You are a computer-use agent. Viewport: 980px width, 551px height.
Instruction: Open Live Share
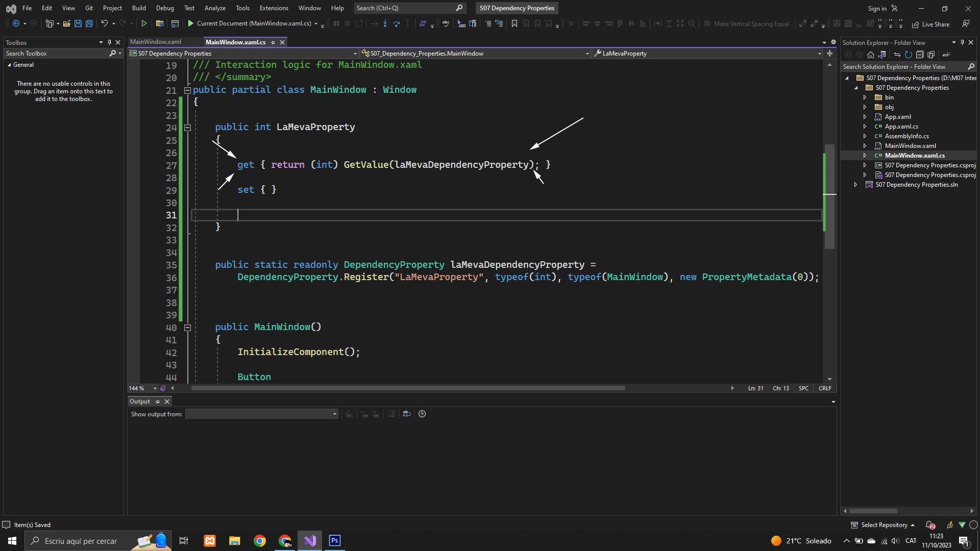click(930, 24)
